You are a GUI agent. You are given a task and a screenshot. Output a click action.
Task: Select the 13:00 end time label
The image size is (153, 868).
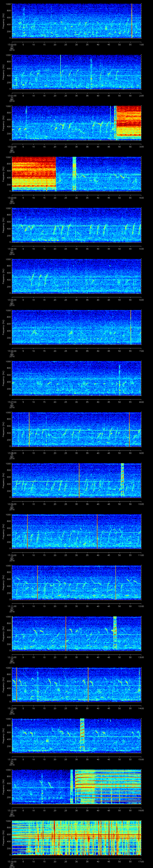pos(141,657)
